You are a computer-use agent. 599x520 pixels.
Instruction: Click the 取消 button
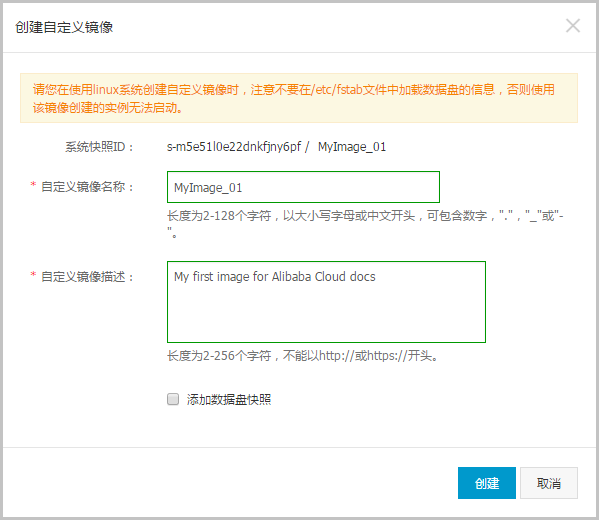click(x=549, y=483)
